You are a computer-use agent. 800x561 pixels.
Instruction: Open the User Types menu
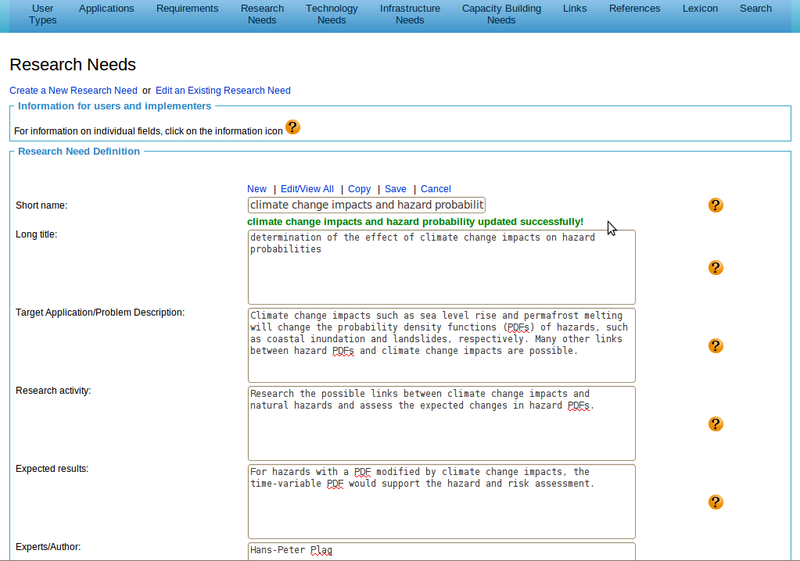[x=43, y=14]
